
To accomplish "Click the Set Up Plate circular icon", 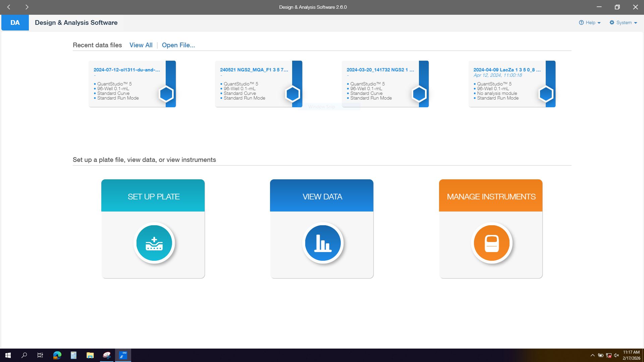I will coord(154,243).
